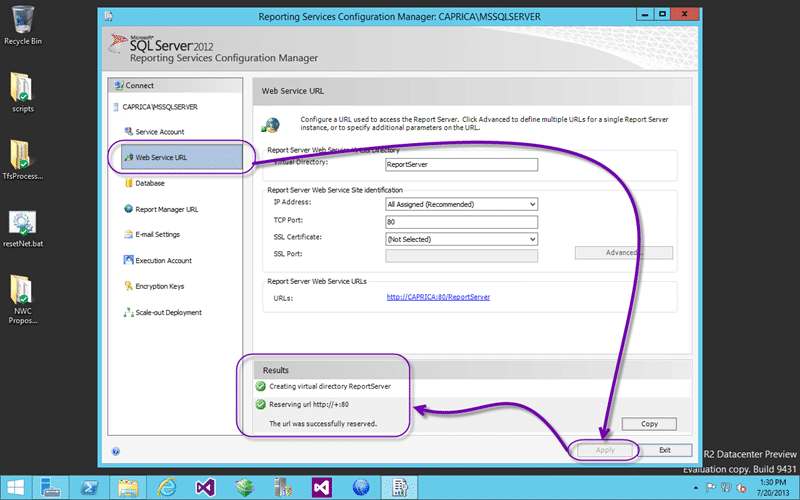
Task: Show hidden system tray icons
Action: coord(696,488)
